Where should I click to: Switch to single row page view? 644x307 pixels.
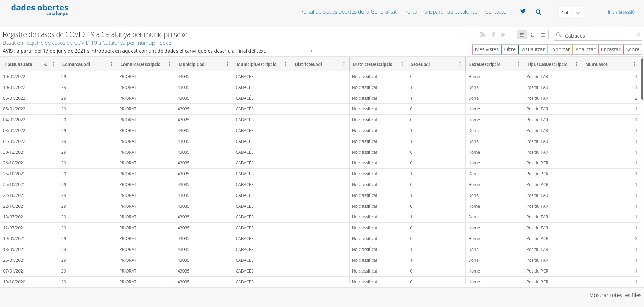[543, 35]
